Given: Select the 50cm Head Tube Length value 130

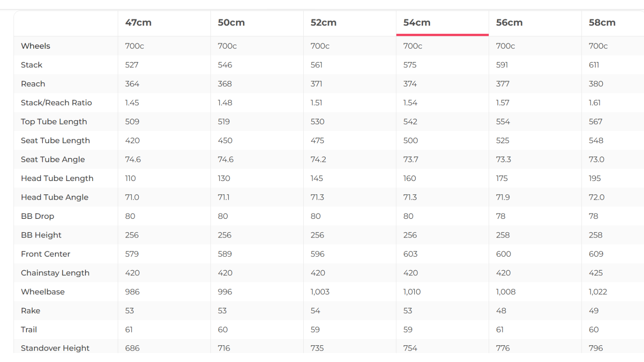Looking at the screenshot, I should tap(224, 178).
